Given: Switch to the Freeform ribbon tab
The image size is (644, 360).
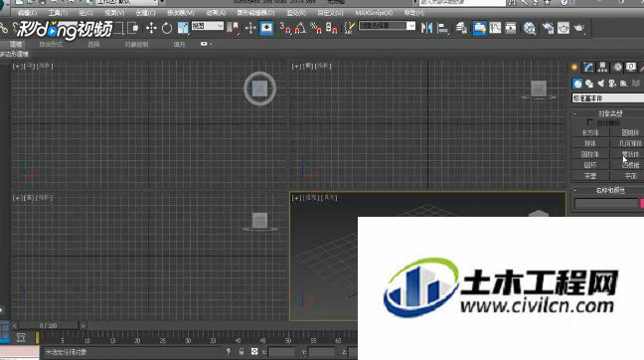Looking at the screenshot, I should pos(51,44).
